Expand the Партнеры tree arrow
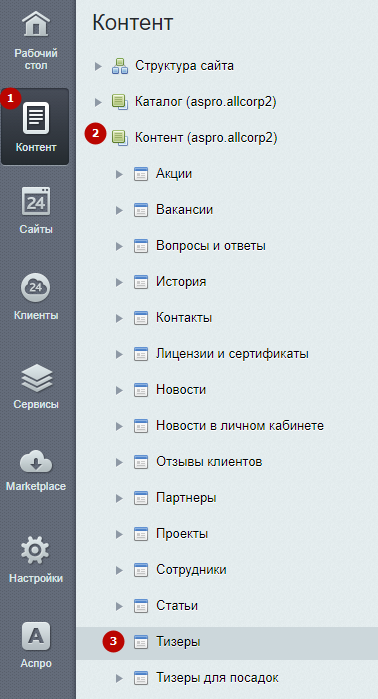 click(119, 498)
